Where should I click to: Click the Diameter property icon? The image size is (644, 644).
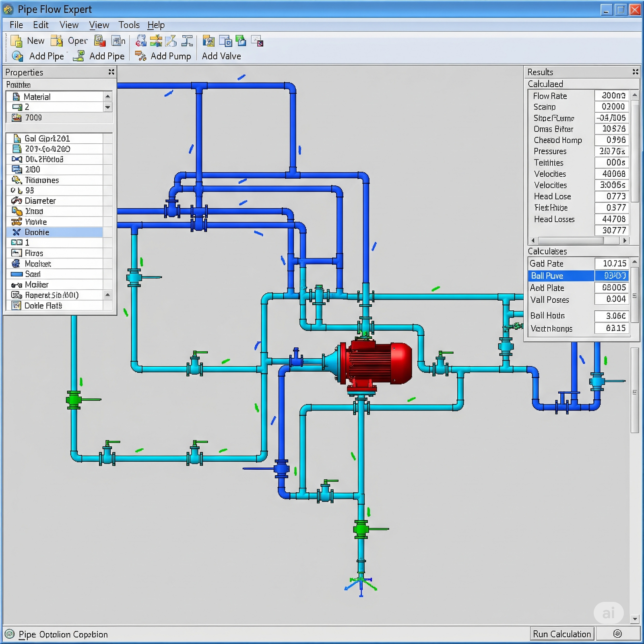pos(17,200)
